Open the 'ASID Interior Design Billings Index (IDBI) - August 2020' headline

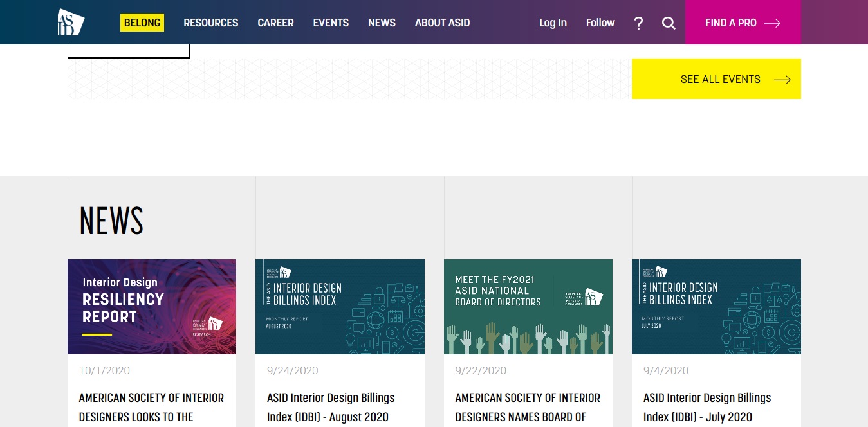pos(331,408)
